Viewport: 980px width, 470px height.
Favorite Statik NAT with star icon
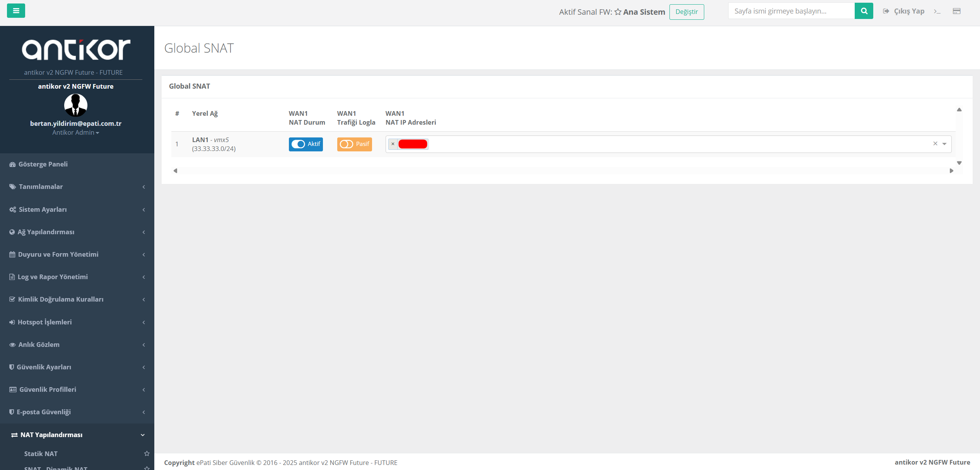click(147, 453)
